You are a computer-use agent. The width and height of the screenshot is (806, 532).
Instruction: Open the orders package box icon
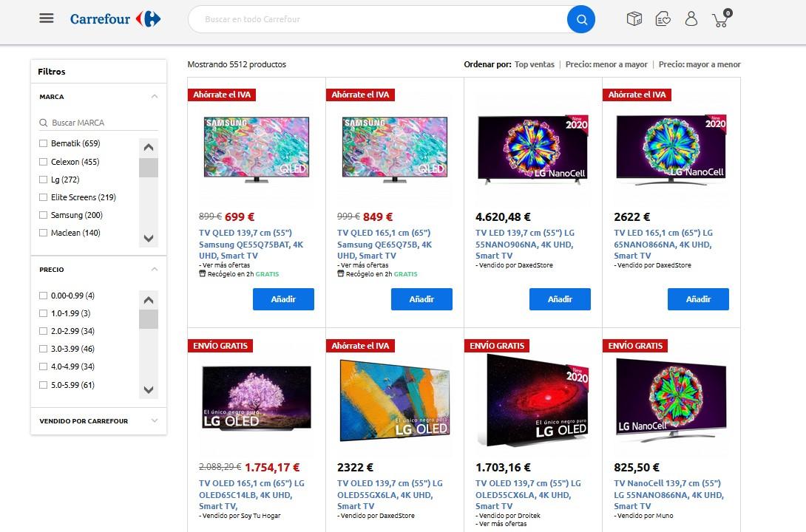(634, 19)
